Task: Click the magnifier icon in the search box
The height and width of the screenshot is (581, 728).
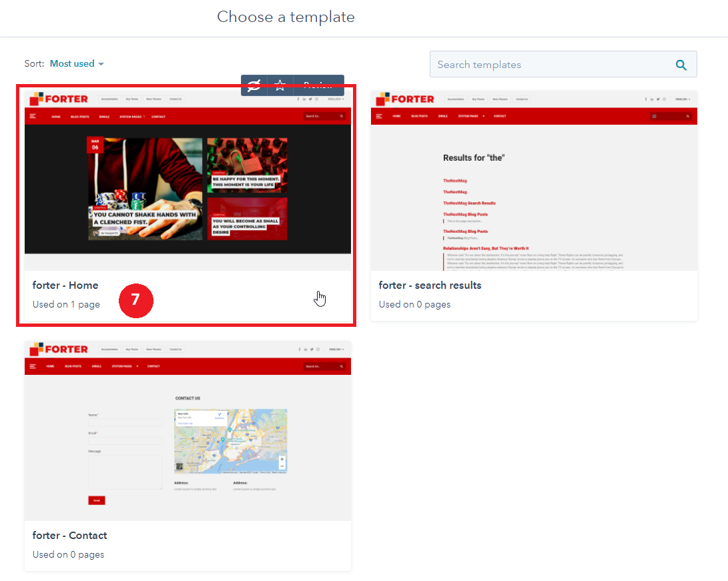Action: point(681,65)
